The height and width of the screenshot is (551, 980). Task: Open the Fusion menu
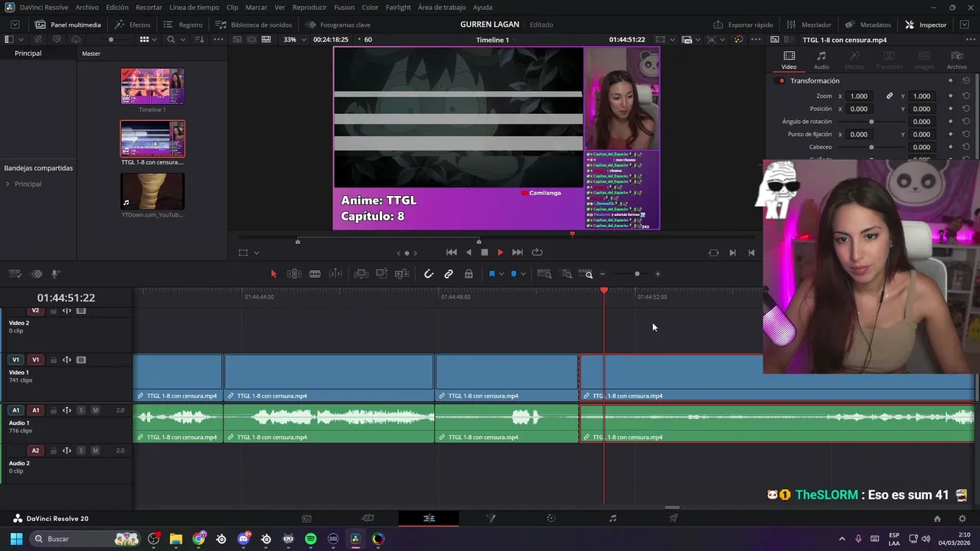[x=345, y=7]
